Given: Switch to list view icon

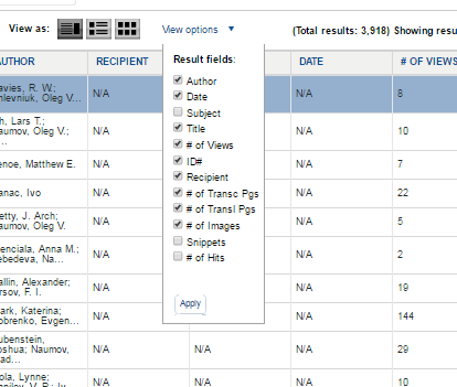Looking at the screenshot, I should [99, 29].
